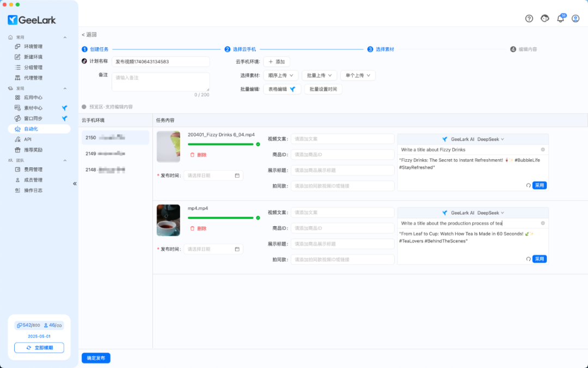Screen dimensions: 588x368
Task: Go to 素材中心 in the sidebar
Action: [x=33, y=108]
